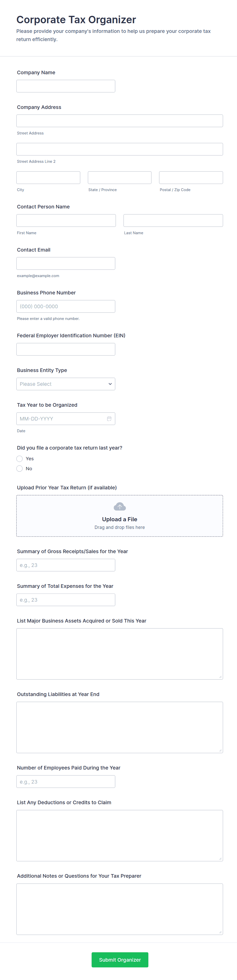This screenshot has width=237, height=980.
Task: Click the calendar icon in date field
Action: click(109, 418)
